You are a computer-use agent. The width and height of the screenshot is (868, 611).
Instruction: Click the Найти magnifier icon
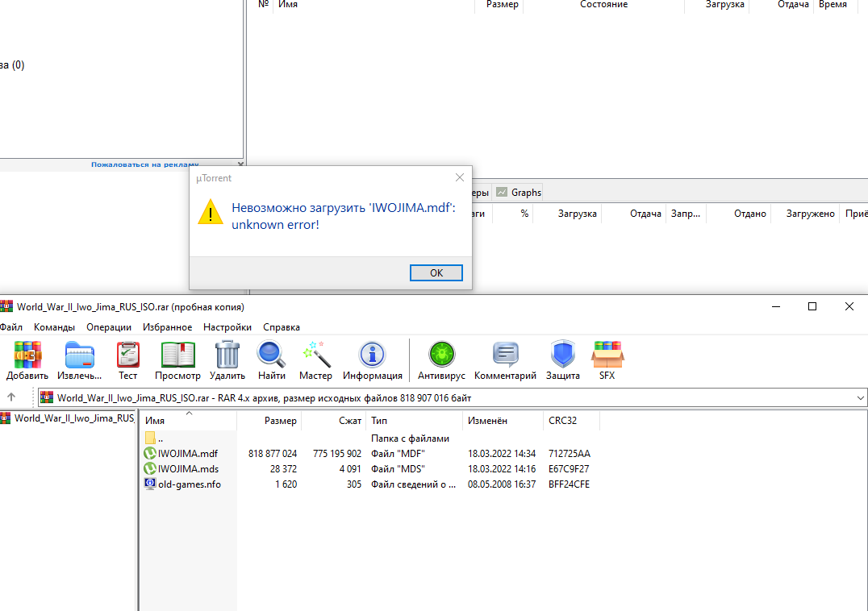271,360
